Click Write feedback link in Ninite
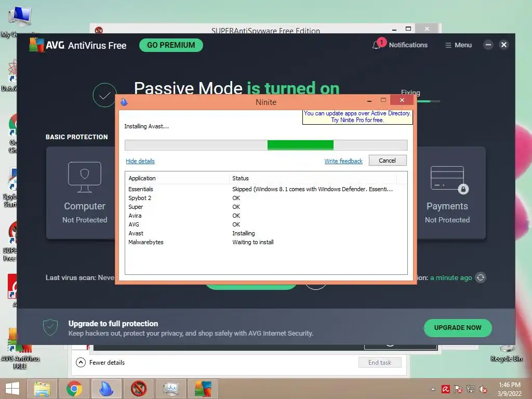The width and height of the screenshot is (532, 399). pyautogui.click(x=343, y=161)
